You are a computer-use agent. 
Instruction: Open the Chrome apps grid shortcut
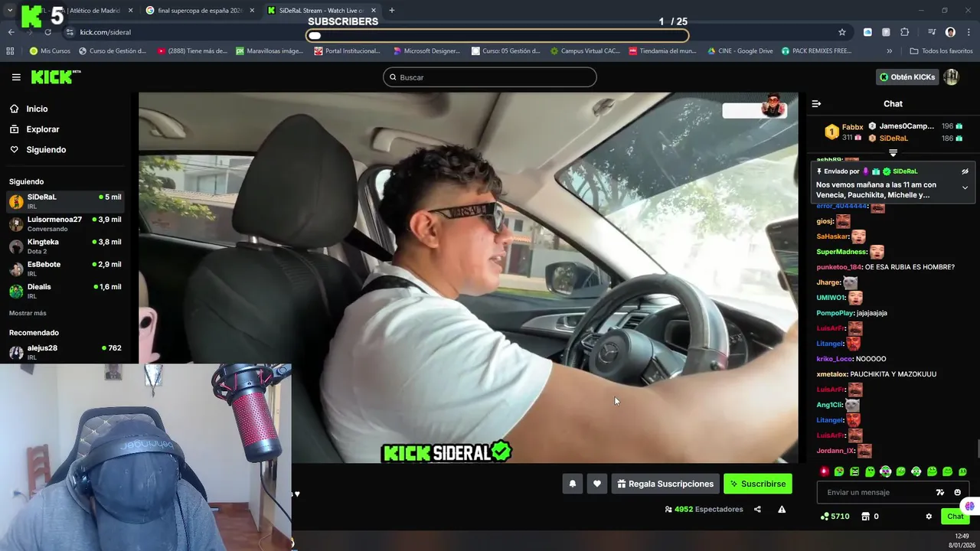pyautogui.click(x=10, y=51)
